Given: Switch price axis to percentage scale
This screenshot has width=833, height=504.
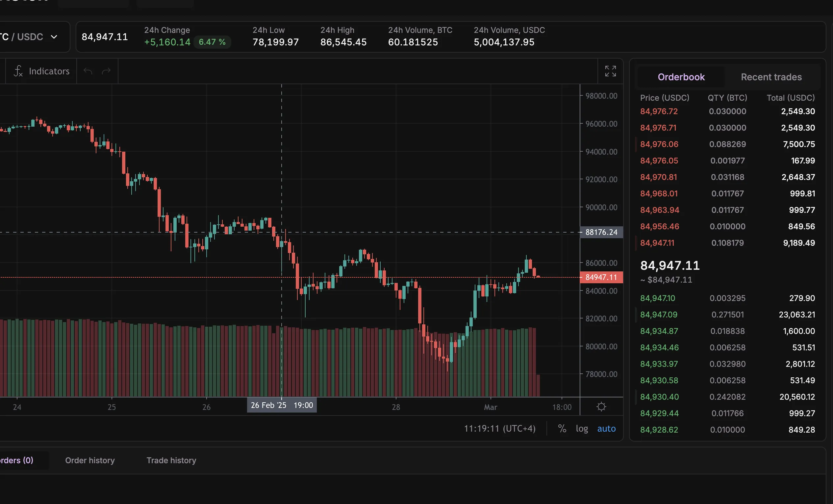Looking at the screenshot, I should coord(562,428).
